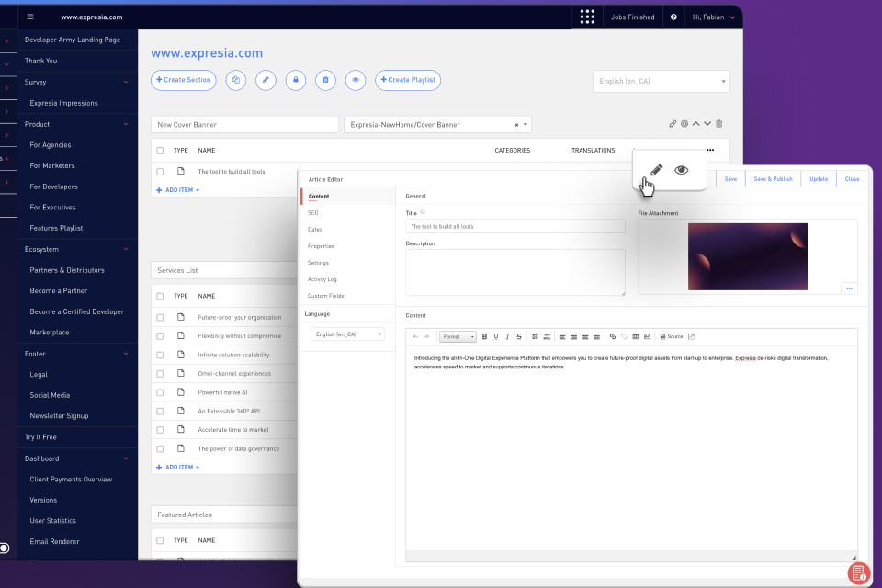Click the insert image icon in the editor toolbar
Viewport: 882px width, 588px height.
(x=648, y=336)
